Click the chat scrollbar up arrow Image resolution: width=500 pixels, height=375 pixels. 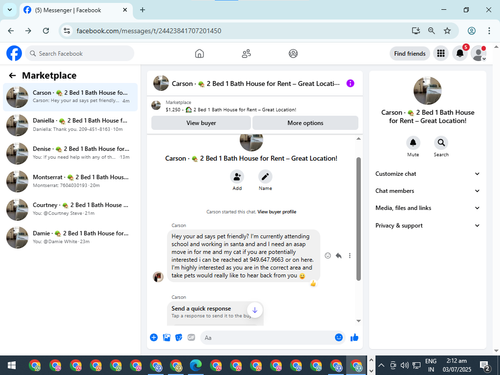[359, 139]
